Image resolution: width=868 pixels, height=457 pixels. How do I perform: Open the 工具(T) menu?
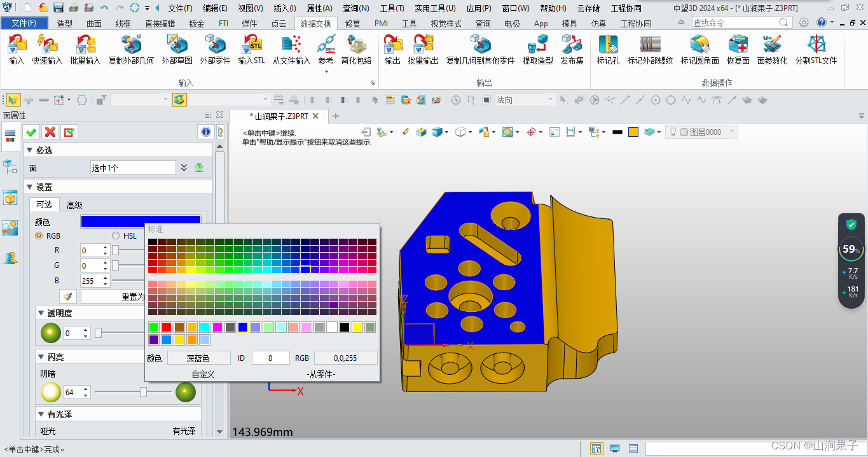pos(392,8)
